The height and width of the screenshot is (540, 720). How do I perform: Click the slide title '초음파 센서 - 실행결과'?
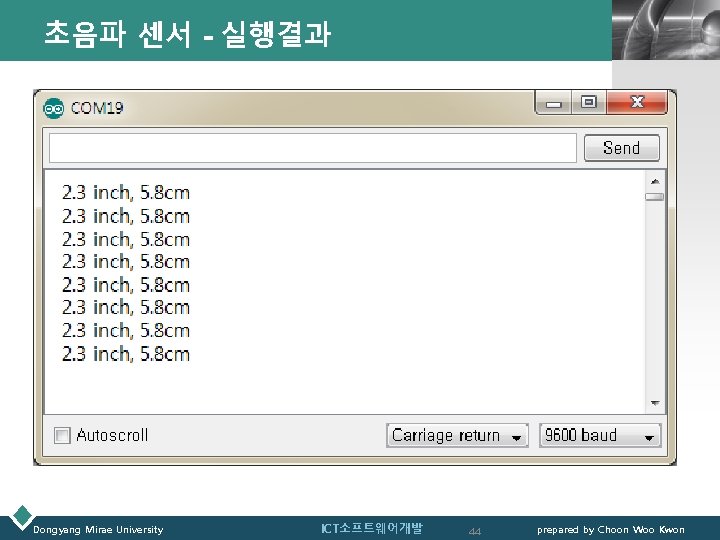[188, 34]
